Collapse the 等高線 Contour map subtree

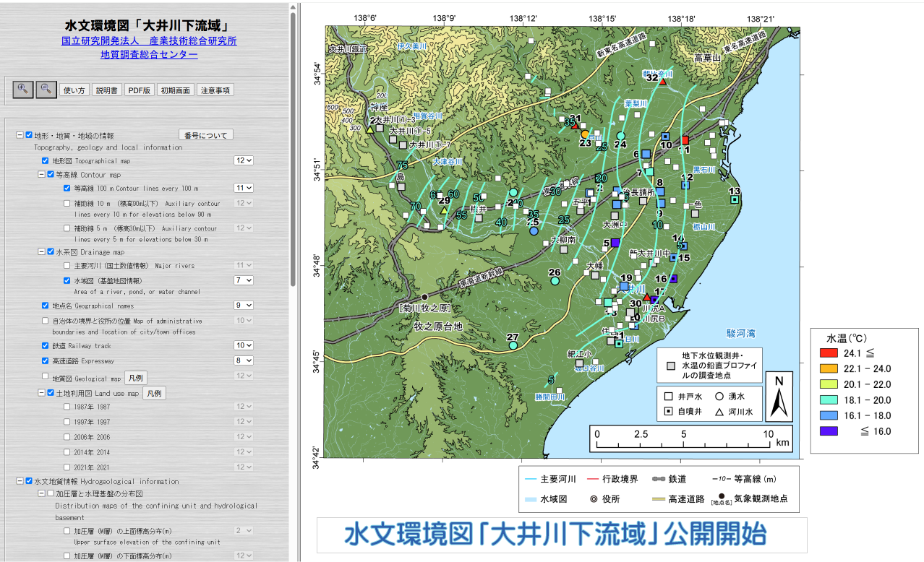pos(41,174)
